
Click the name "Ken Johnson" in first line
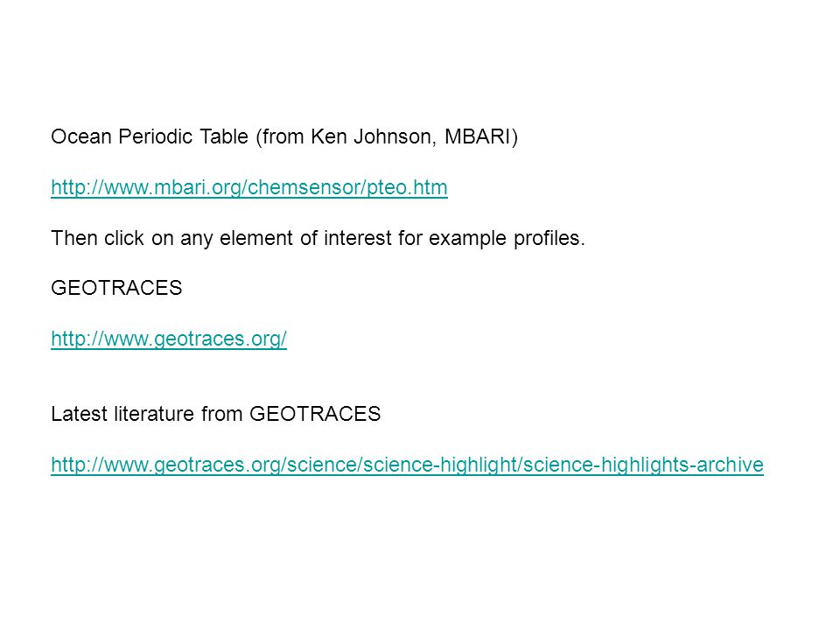[x=371, y=136]
